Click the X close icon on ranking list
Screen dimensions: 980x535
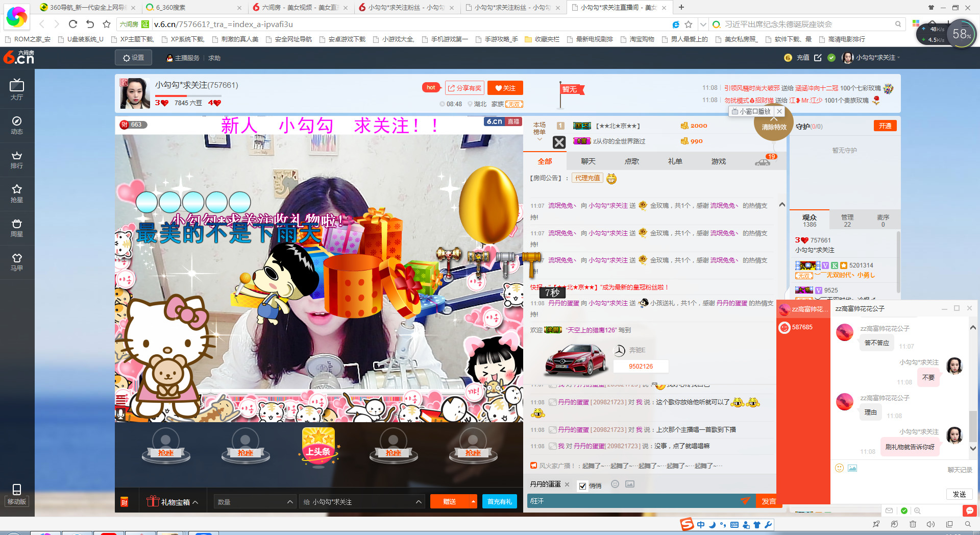559,142
